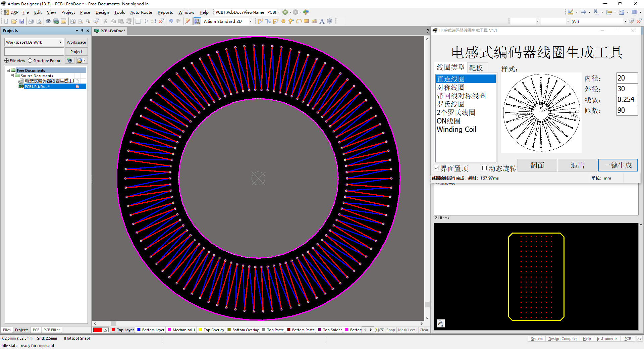This screenshot has width=644, height=349.
Task: Switch to the 靶板 tab
Action: (476, 68)
